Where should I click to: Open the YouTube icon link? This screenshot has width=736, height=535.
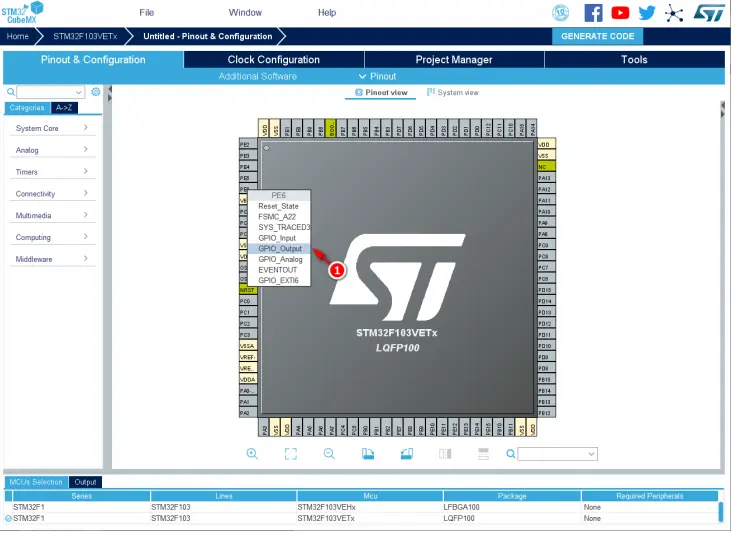[620, 13]
